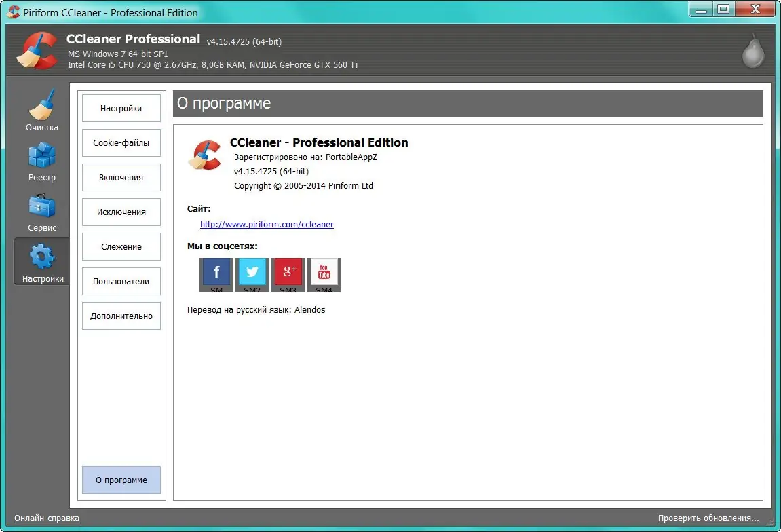Click the Twitter social icon
The image size is (781, 532).
point(252,274)
